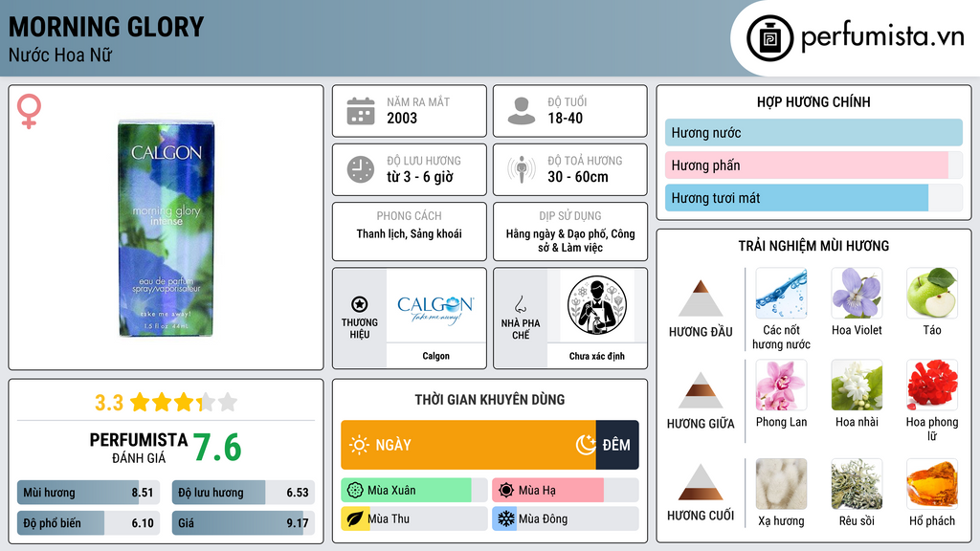Screen dimensions: 980x551
Task: Select the Phong Lan orchid note image
Action: point(781,385)
